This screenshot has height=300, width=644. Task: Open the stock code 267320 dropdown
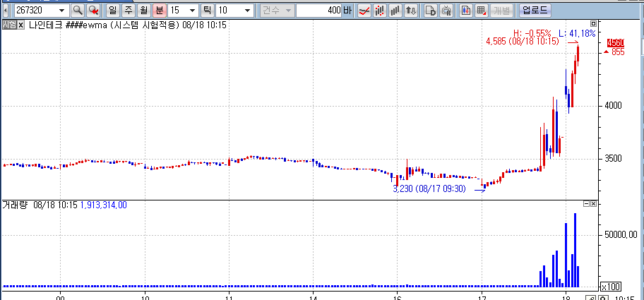pos(62,11)
